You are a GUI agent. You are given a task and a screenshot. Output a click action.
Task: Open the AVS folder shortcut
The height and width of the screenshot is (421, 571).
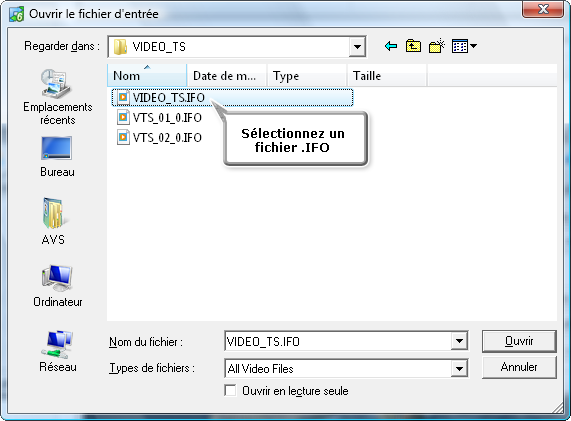coord(53,221)
